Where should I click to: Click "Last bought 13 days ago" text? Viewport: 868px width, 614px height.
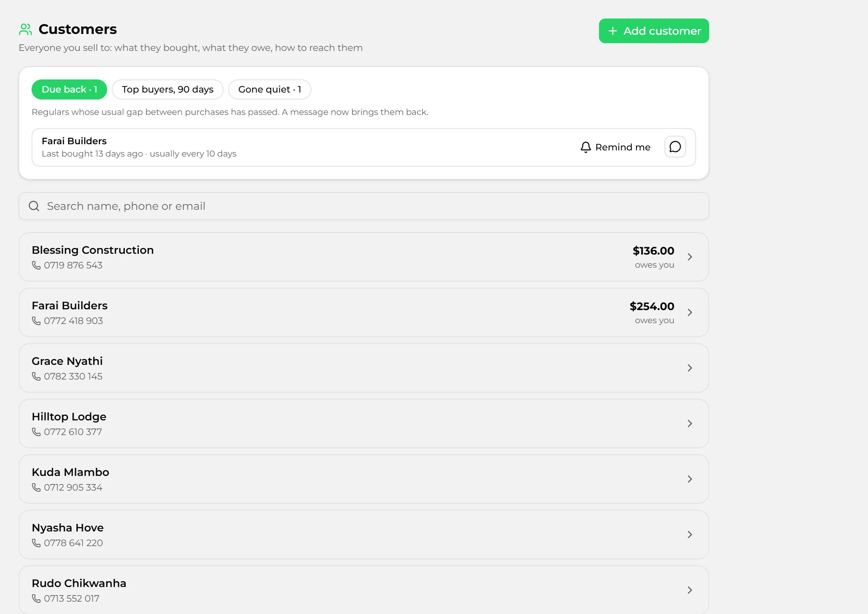(x=93, y=154)
